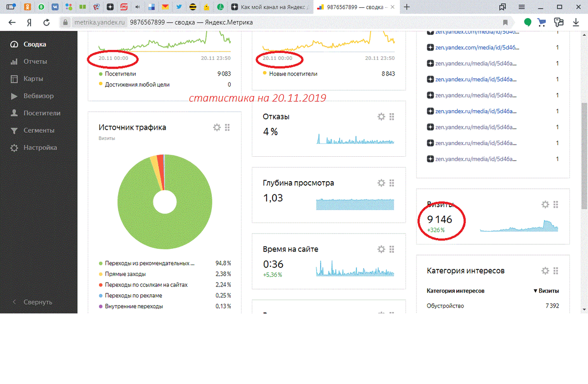This screenshot has height=384, width=588.
Task: Open the downloads arrow icon
Action: [576, 23]
